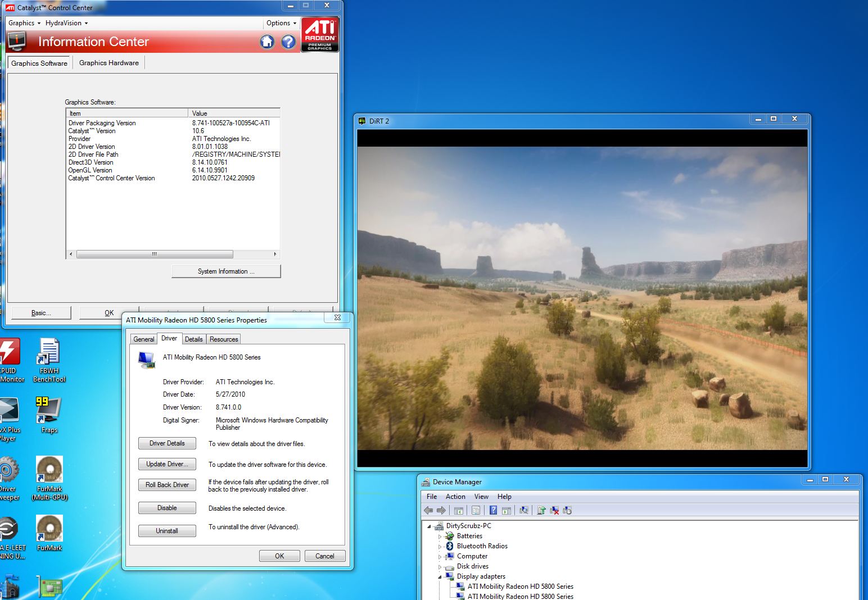The width and height of the screenshot is (868, 600).
Task: Open Resources tab in Properties dialog
Action: click(x=224, y=339)
